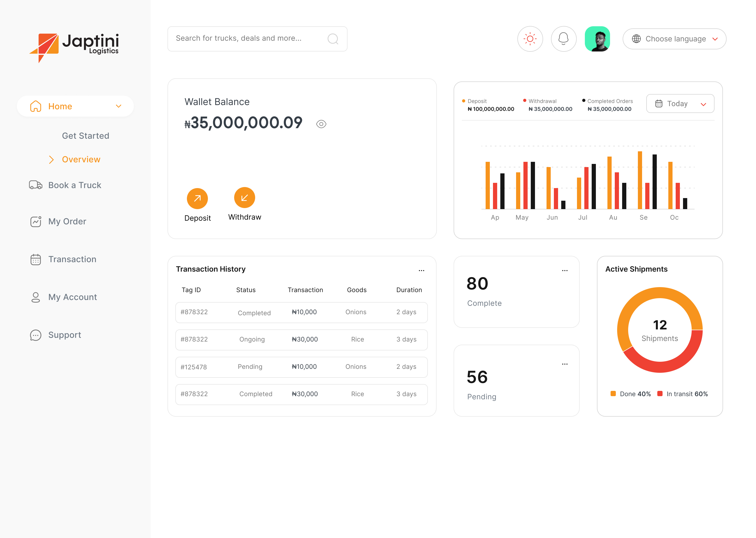
Task: Select Home in the sidebar
Action: point(75,106)
